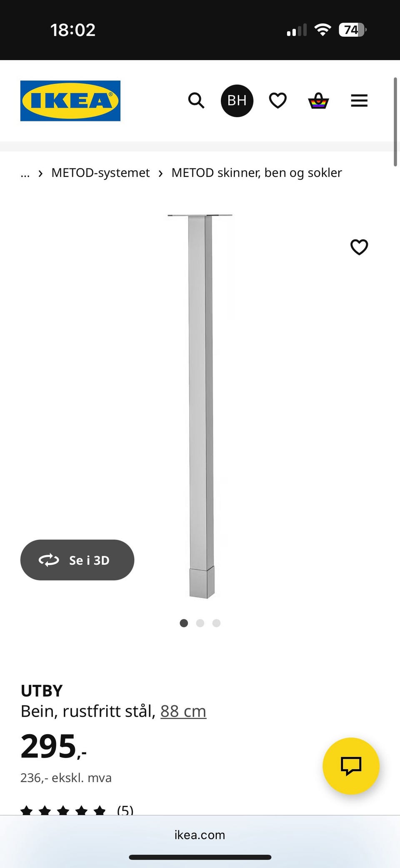Click the IKEA logo

tap(70, 101)
